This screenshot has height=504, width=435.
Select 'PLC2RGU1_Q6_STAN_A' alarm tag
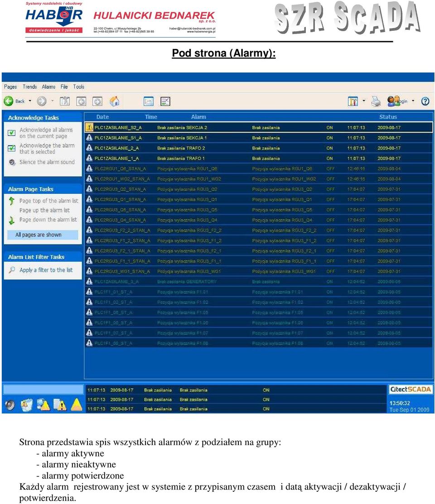121,169
